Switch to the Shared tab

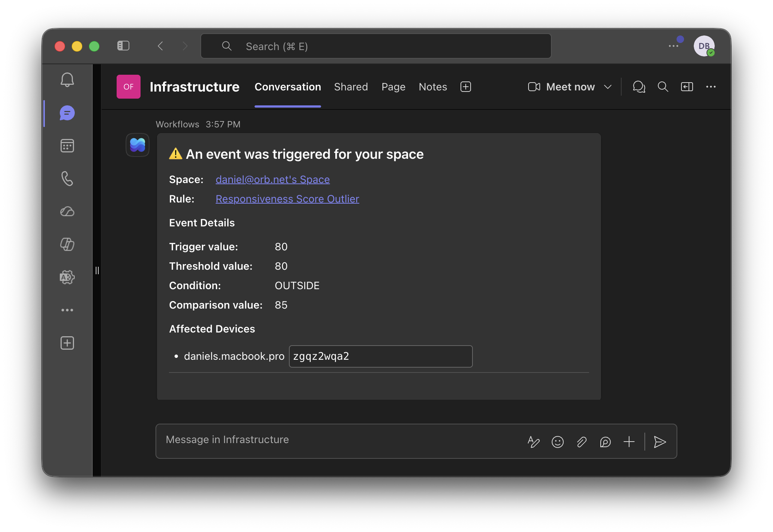pyautogui.click(x=351, y=87)
